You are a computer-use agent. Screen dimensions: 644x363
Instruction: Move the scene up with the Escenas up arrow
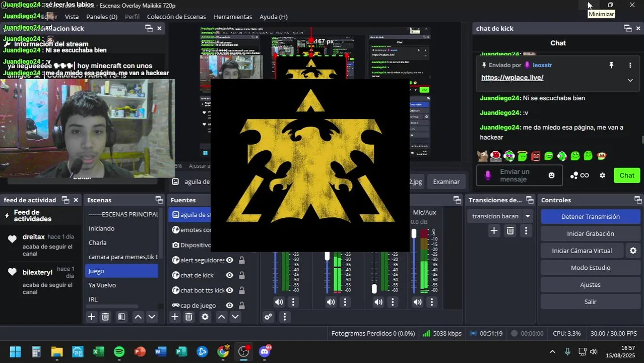(138, 317)
